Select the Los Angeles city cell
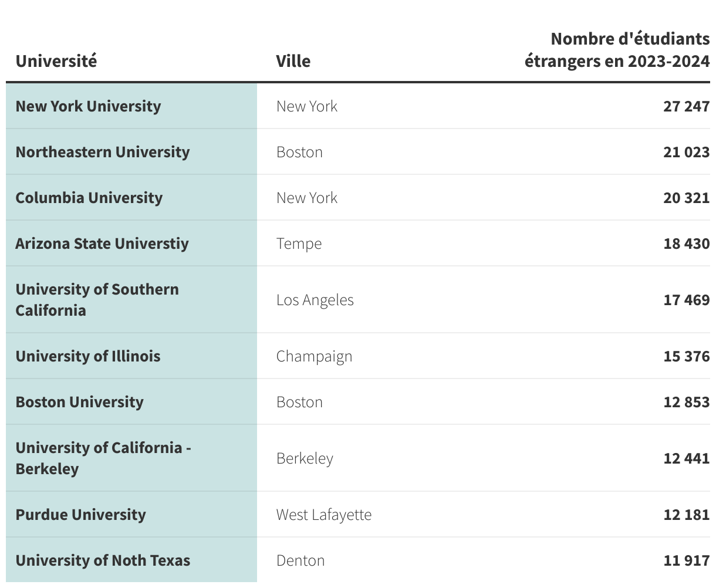716x588 pixels. pyautogui.click(x=315, y=300)
